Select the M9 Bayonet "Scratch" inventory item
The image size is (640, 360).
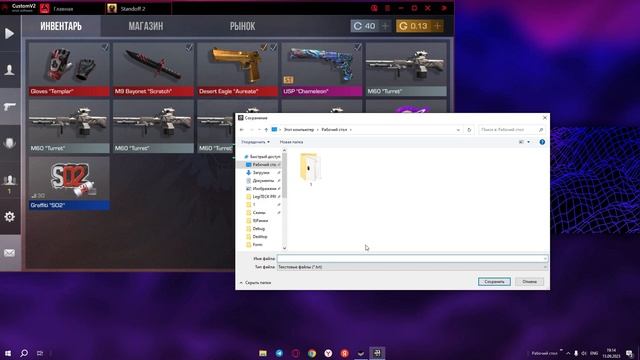pyautogui.click(x=153, y=69)
